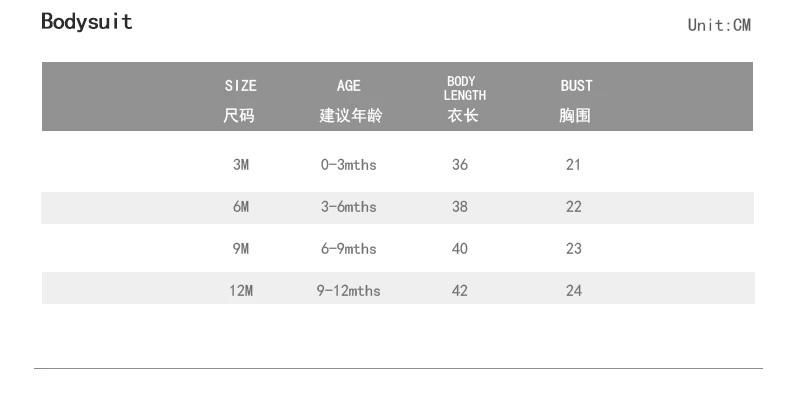Select the 12M size cell
The image size is (800, 420).
(x=240, y=291)
